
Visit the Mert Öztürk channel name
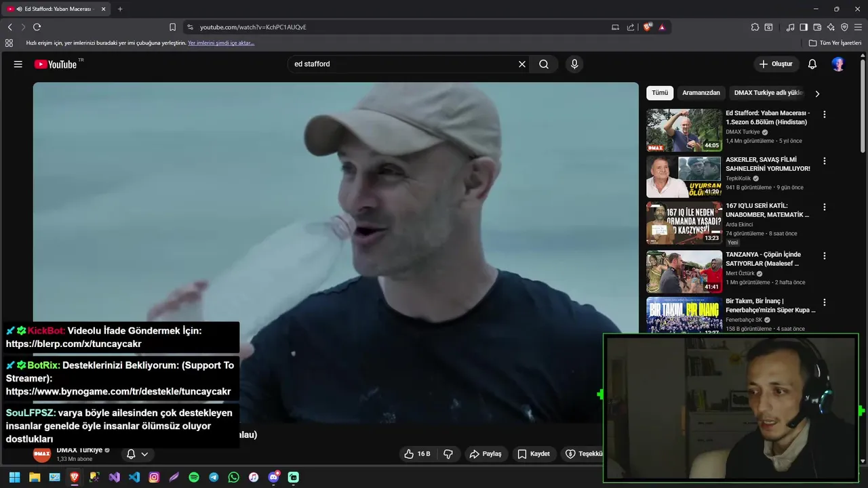pyautogui.click(x=741, y=274)
